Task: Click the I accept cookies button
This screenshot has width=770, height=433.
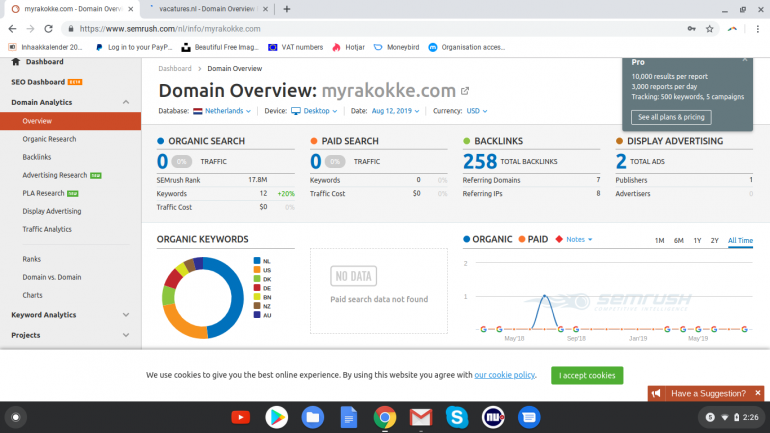Action: point(587,376)
